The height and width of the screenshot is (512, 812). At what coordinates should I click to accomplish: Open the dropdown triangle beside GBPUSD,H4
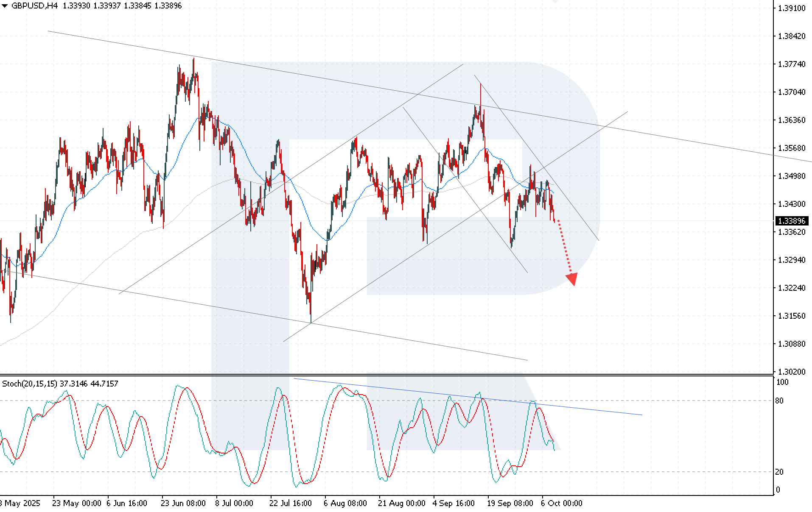pyautogui.click(x=5, y=6)
